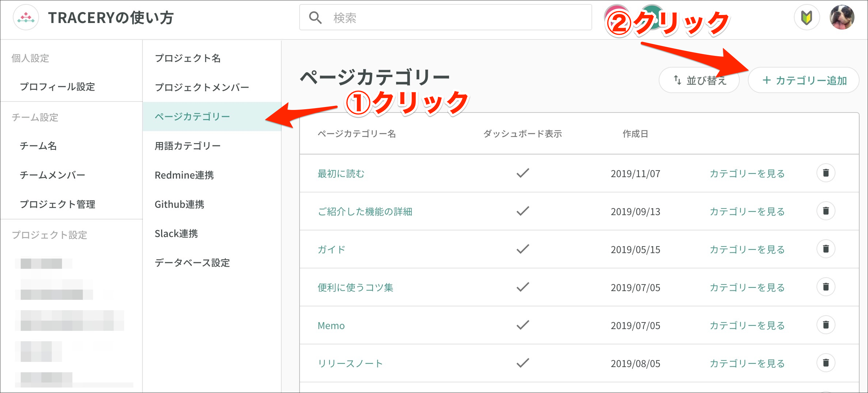Image resolution: width=868 pixels, height=393 pixels.
Task: Click the 並び替え sort button
Action: [x=699, y=80]
